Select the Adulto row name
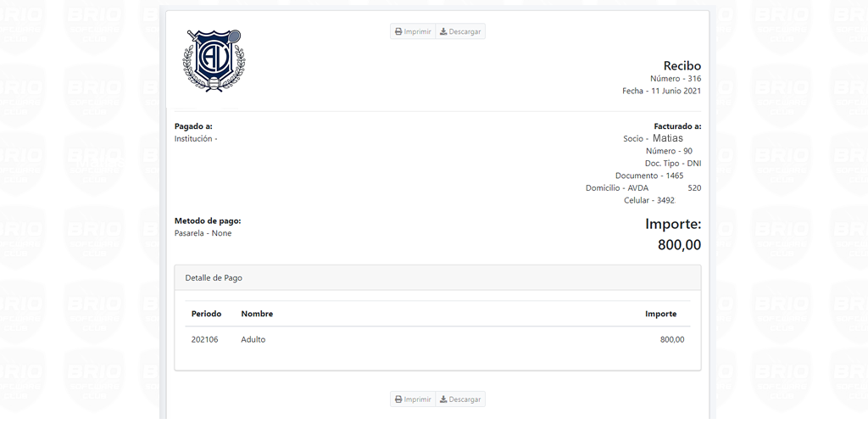Screen dimensions: 868x424 click(253, 339)
